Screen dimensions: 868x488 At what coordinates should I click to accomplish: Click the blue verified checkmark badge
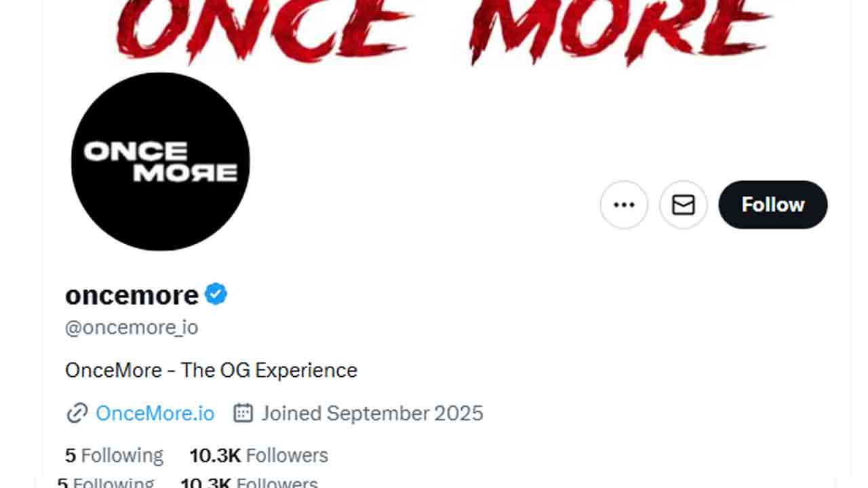(216, 295)
